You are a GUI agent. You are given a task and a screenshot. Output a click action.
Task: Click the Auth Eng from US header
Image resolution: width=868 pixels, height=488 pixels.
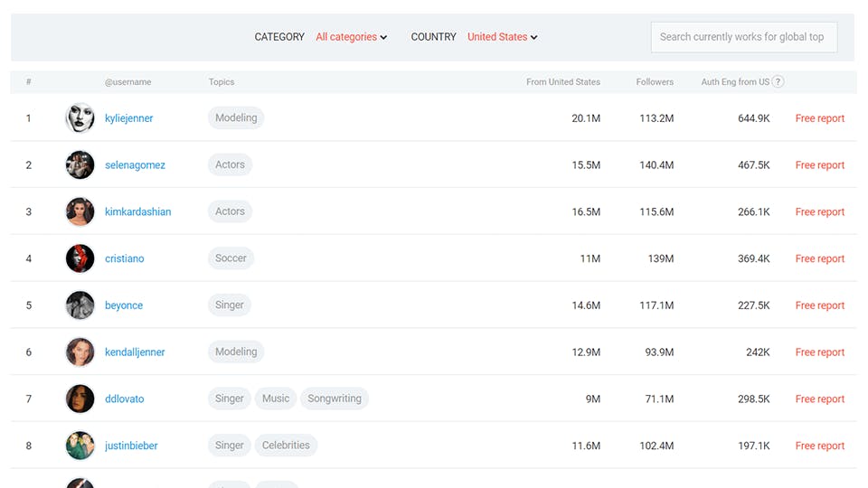point(735,82)
